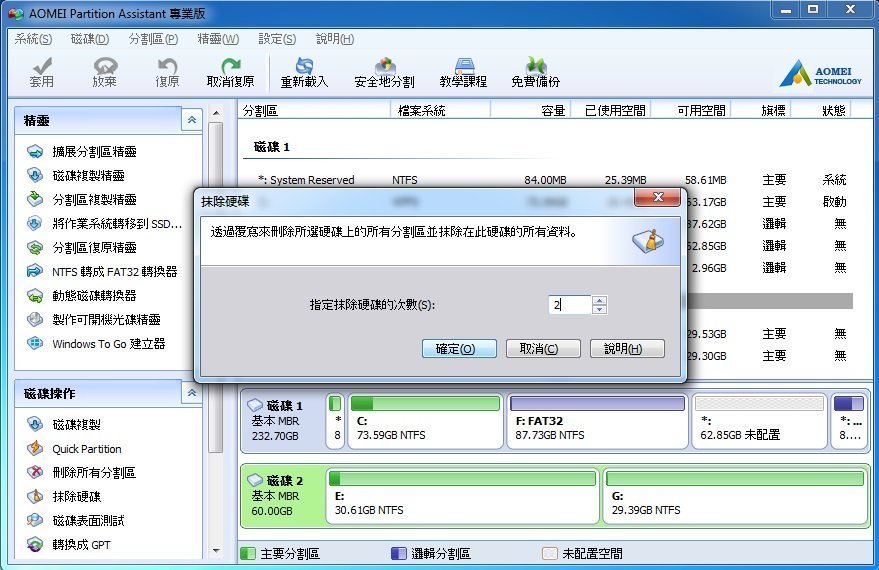
Task: Select the G: 29.39GB NTFS partition block
Action: point(735,497)
